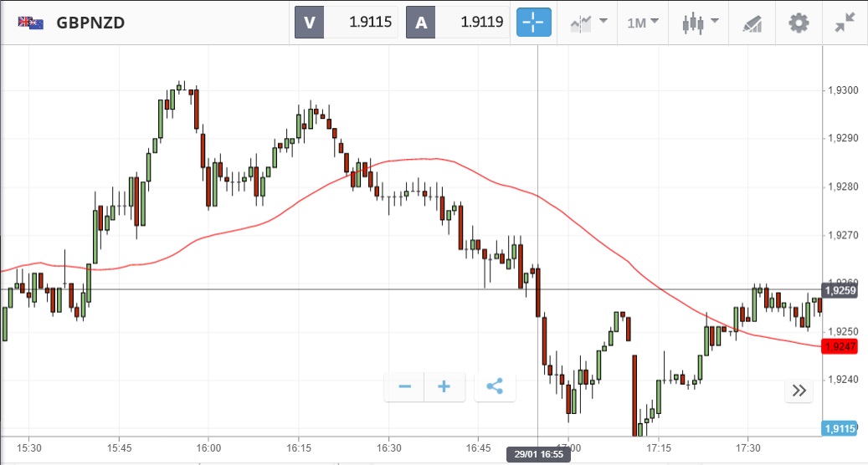Jump to latest candles with double arrow
This screenshot has width=868, height=465.
799,391
